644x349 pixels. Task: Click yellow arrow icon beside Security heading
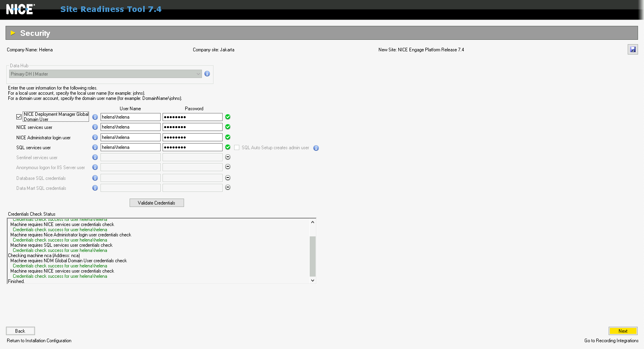click(x=13, y=33)
